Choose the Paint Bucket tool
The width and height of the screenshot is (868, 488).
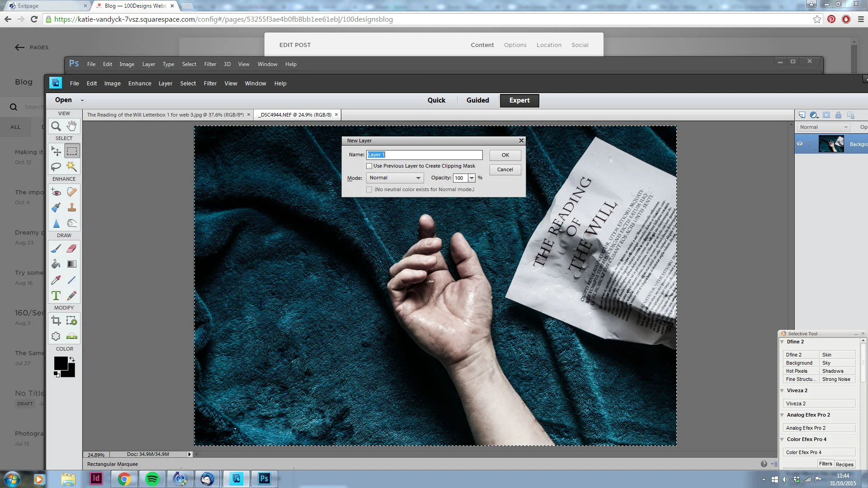[56, 264]
